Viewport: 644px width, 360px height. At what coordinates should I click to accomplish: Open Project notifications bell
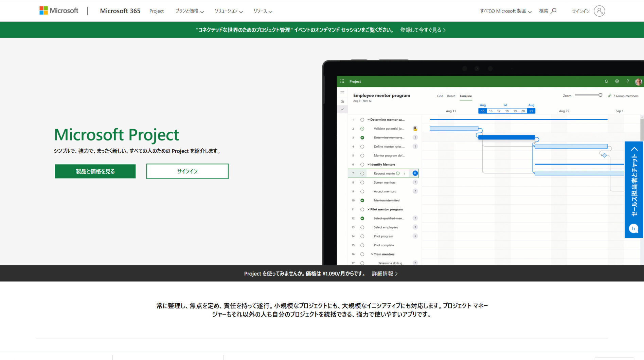[x=606, y=81]
